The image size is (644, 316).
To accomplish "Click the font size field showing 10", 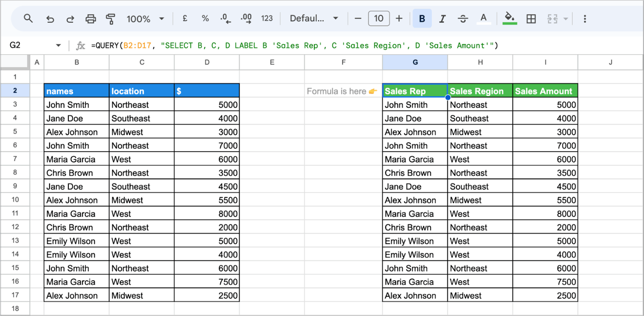I will 379,18.
